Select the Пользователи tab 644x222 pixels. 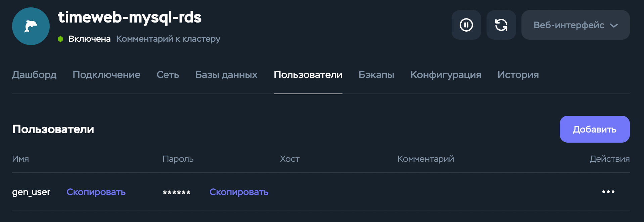pyautogui.click(x=308, y=75)
